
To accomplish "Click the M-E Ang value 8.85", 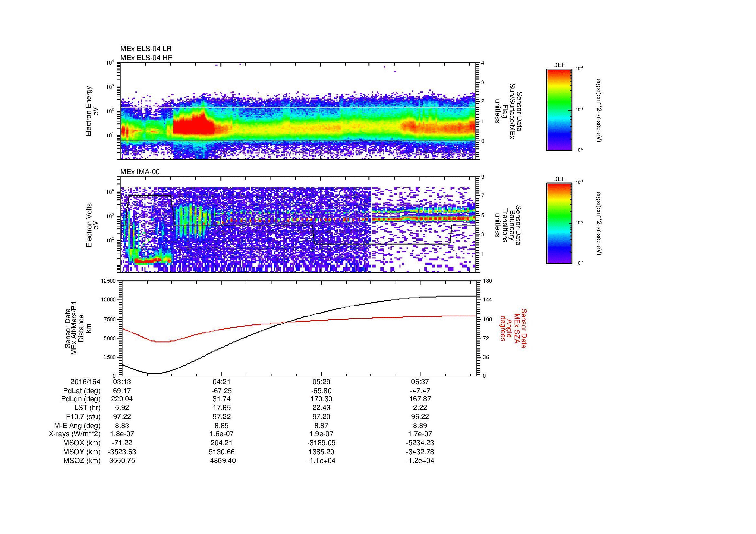I will pyautogui.click(x=222, y=425).
